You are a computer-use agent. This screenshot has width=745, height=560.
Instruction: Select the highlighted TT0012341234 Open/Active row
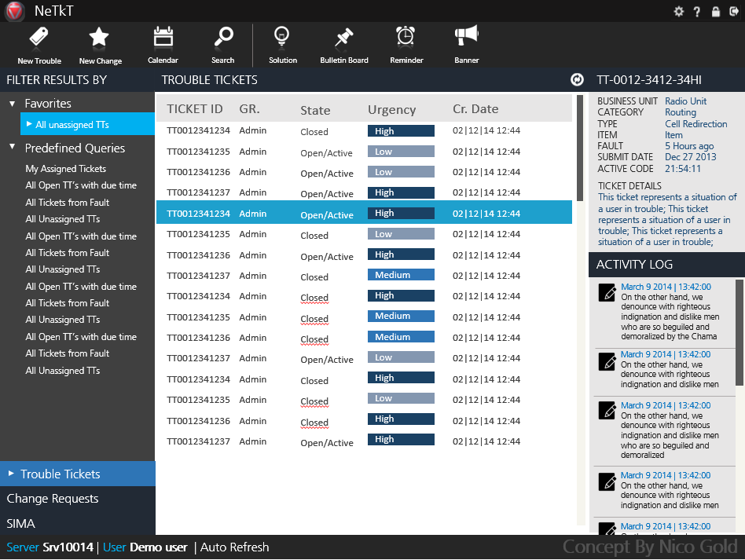click(364, 214)
